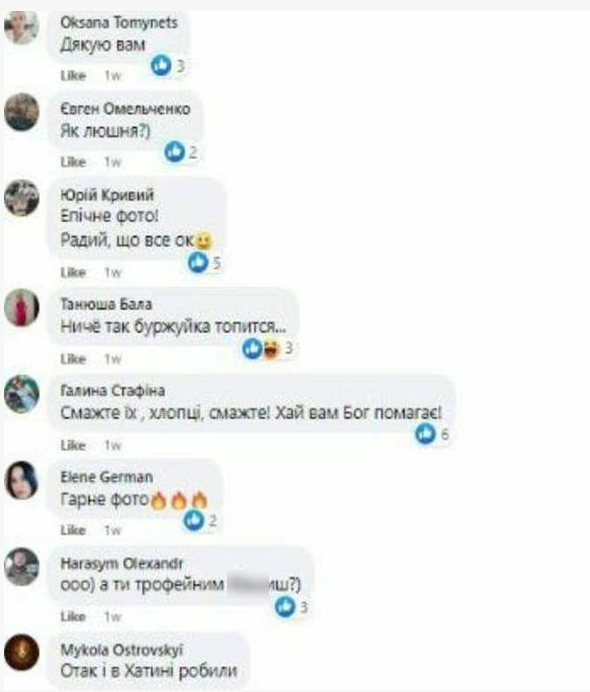
Task: Open Oksana Tomynets' profile via her name
Action: coord(119,23)
